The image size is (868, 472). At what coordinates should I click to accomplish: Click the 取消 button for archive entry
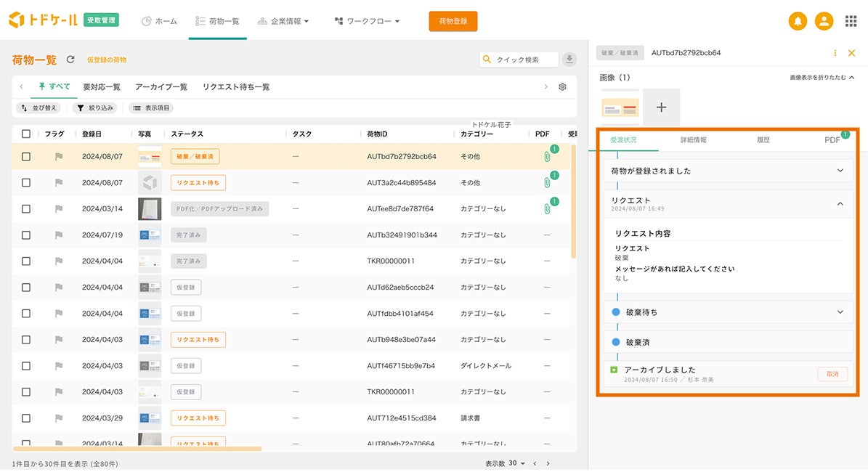tap(832, 374)
